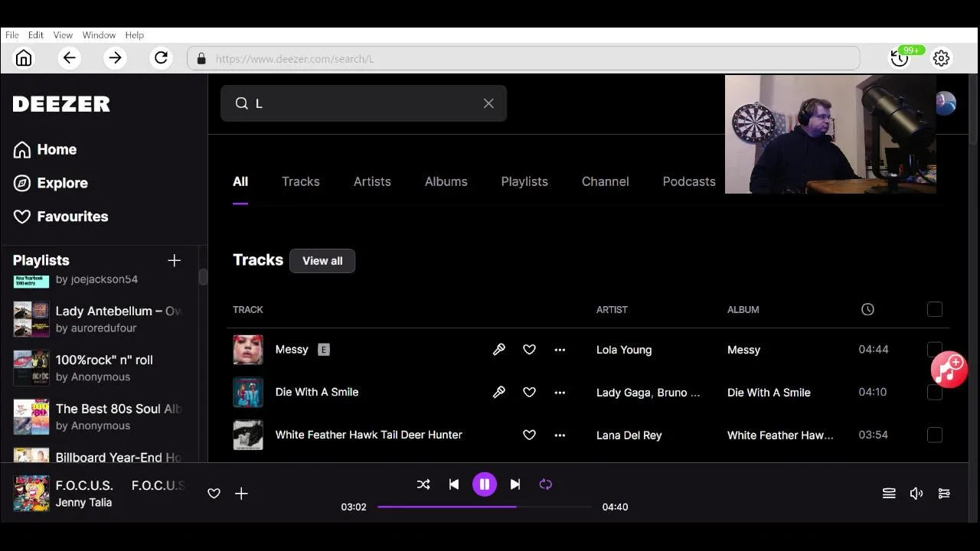Click the sidebar playlists scrollbar
The width and height of the screenshot is (980, 551).
pos(203,277)
